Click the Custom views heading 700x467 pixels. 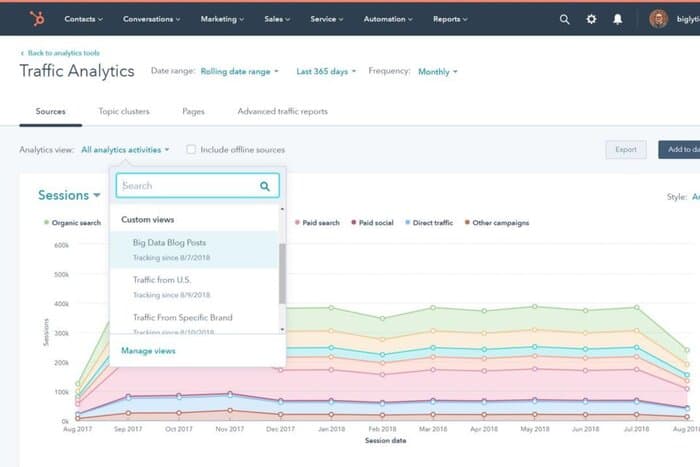pos(148,220)
